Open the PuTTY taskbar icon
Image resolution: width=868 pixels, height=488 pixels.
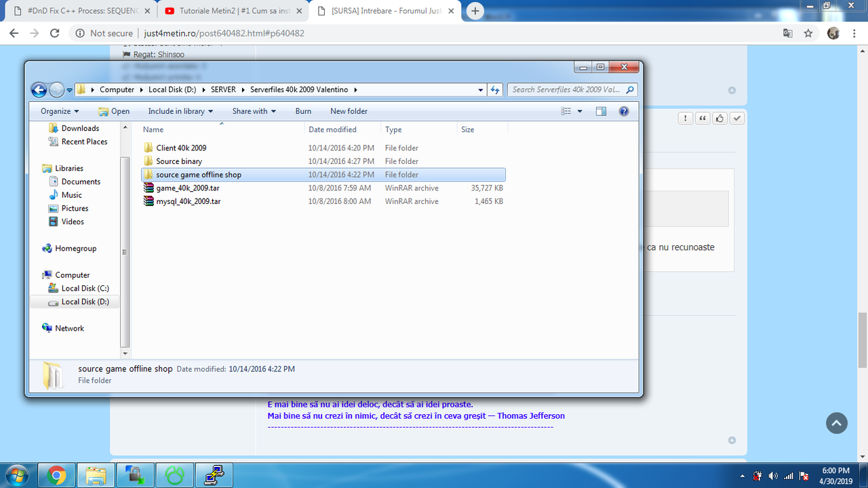[x=214, y=476]
